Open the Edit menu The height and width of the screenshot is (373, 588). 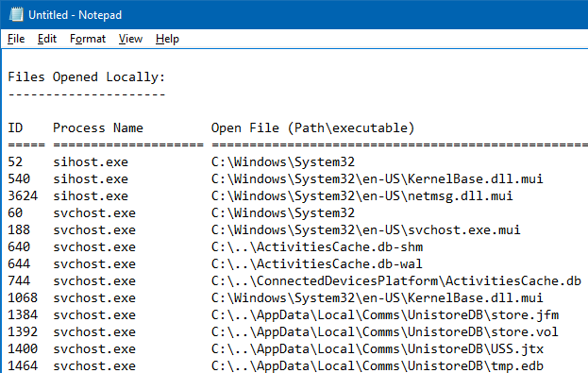(x=47, y=39)
